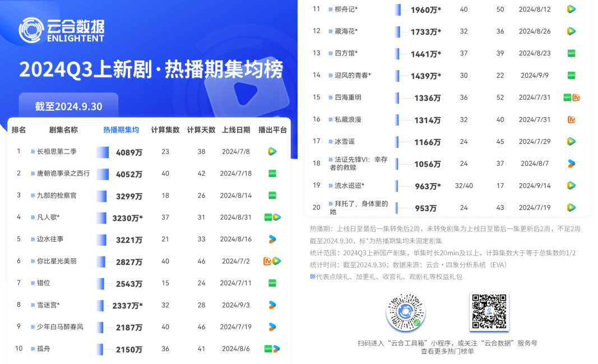
Task: Open the 藏海花 drama title
Action: click(x=346, y=31)
